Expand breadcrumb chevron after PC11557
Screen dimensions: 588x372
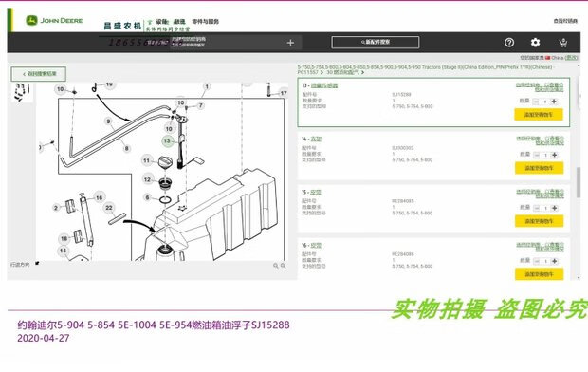coord(322,72)
